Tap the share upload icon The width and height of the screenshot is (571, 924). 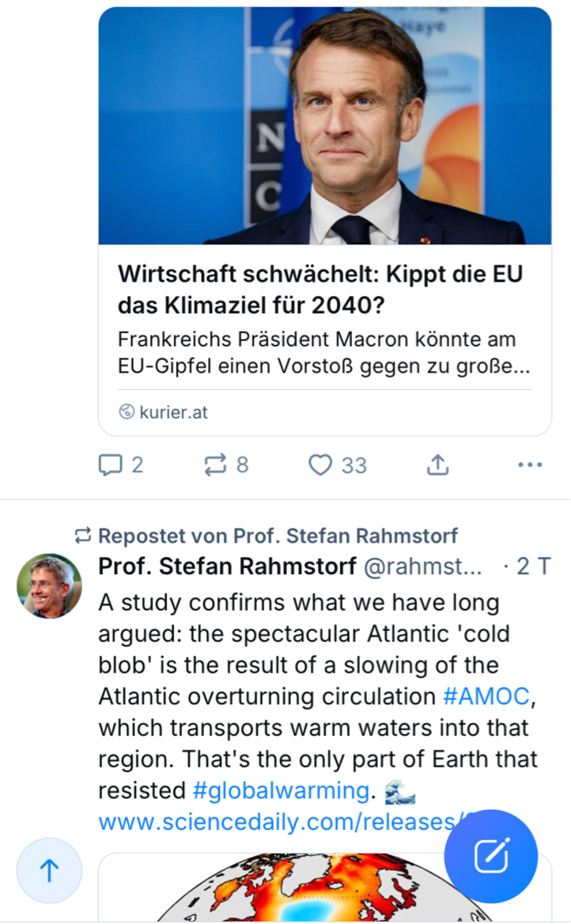point(437,465)
